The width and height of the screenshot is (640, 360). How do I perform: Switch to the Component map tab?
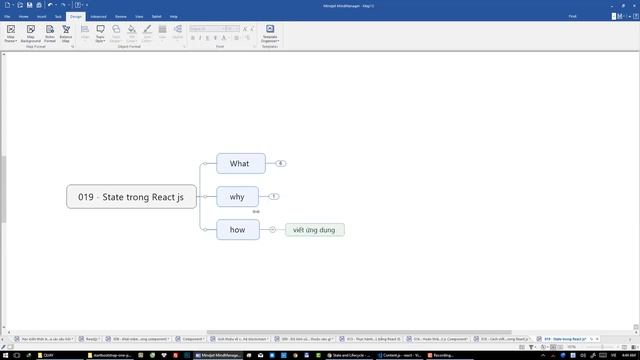click(190, 339)
